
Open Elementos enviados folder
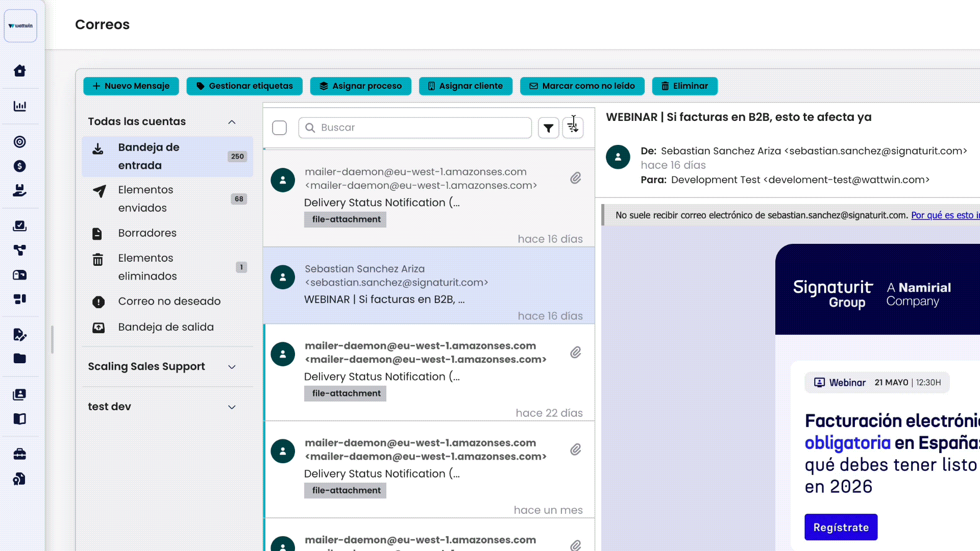point(167,199)
